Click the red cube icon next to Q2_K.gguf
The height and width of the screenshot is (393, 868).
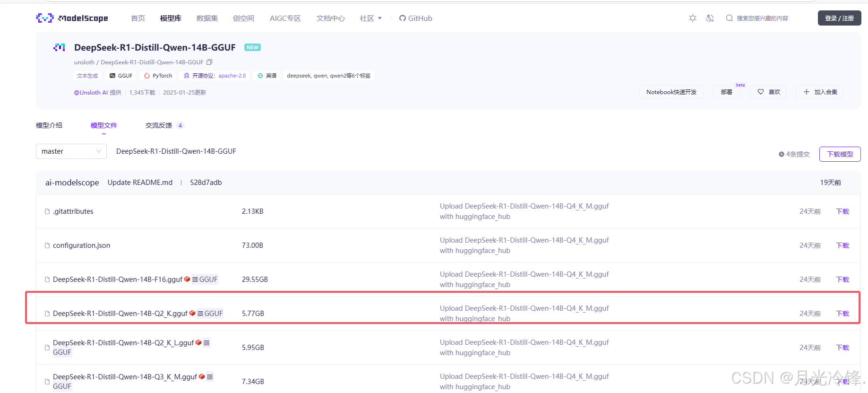point(192,313)
